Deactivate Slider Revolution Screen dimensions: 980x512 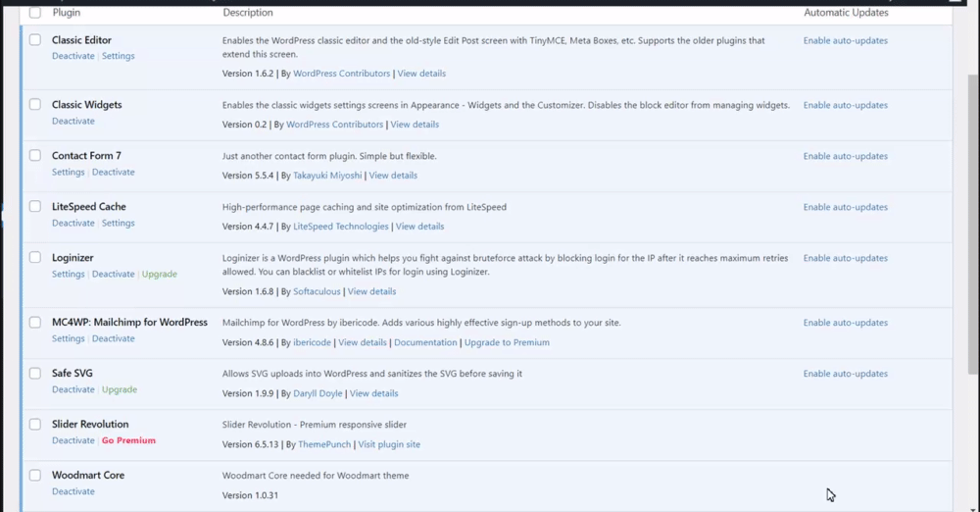pyautogui.click(x=73, y=440)
